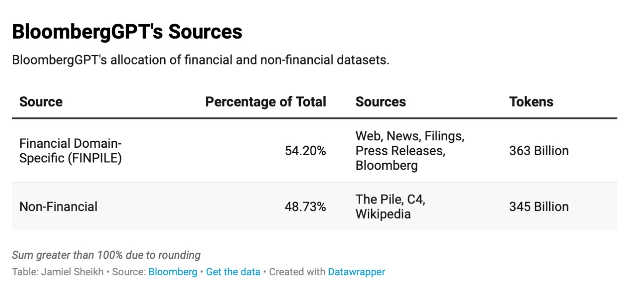Image resolution: width=644 pixels, height=290 pixels.
Task: Click the 345 Billion tokens cell
Action: 539,207
